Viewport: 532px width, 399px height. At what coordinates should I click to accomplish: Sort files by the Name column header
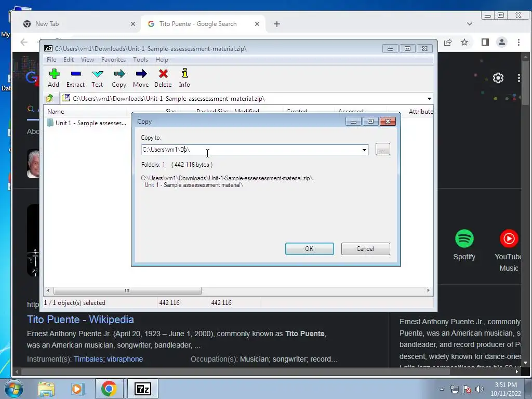(85, 112)
